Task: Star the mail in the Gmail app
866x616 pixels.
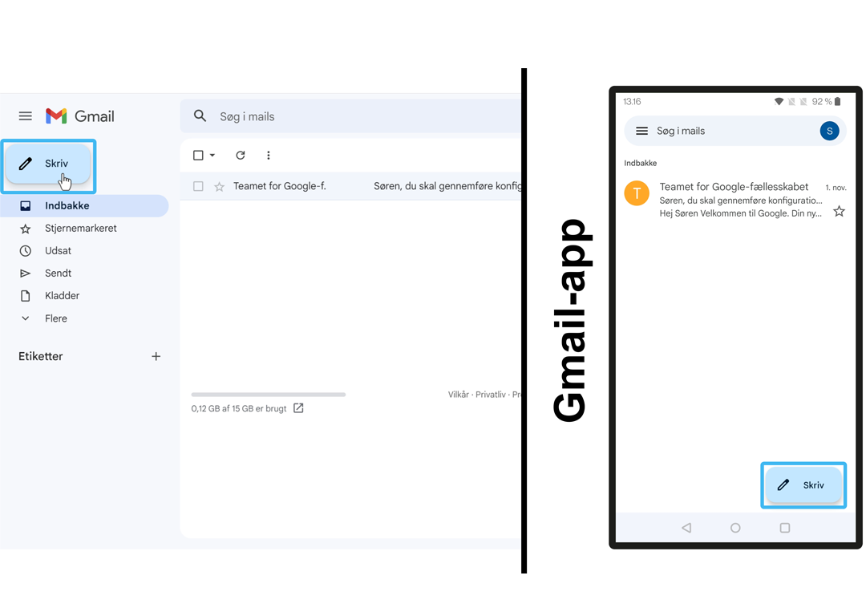Action: pyautogui.click(x=839, y=211)
